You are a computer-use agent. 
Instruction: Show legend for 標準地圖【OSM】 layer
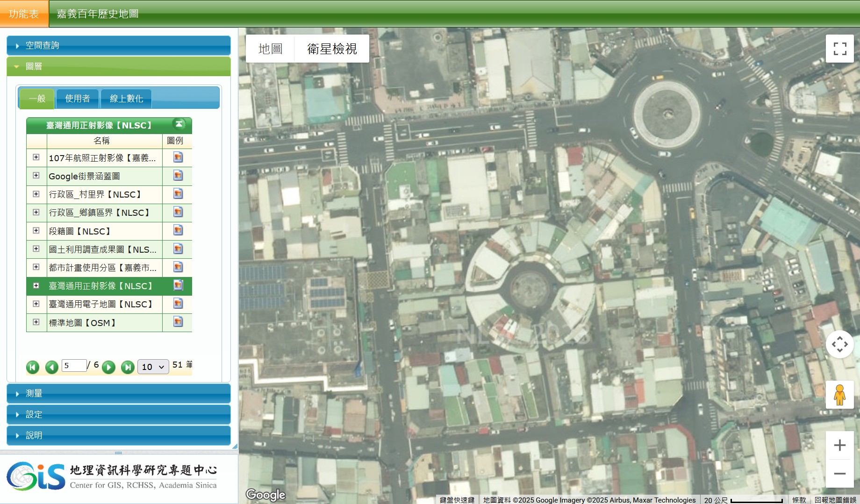point(178,322)
